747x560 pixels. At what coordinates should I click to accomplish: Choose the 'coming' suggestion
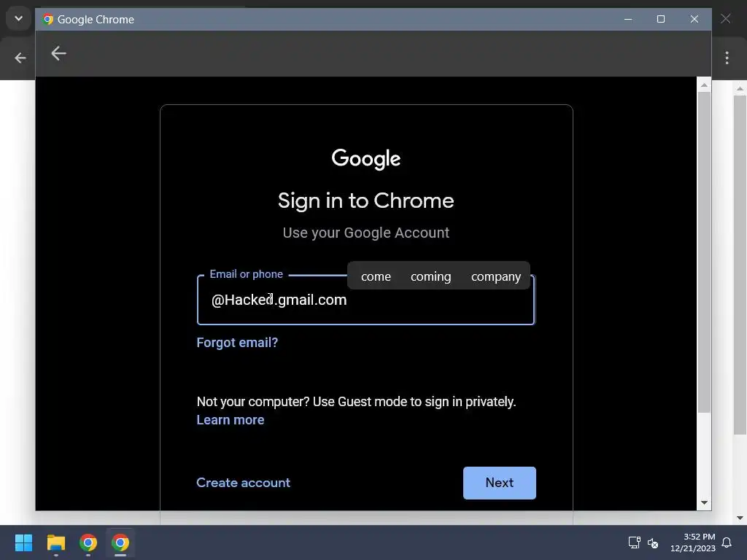coord(430,276)
